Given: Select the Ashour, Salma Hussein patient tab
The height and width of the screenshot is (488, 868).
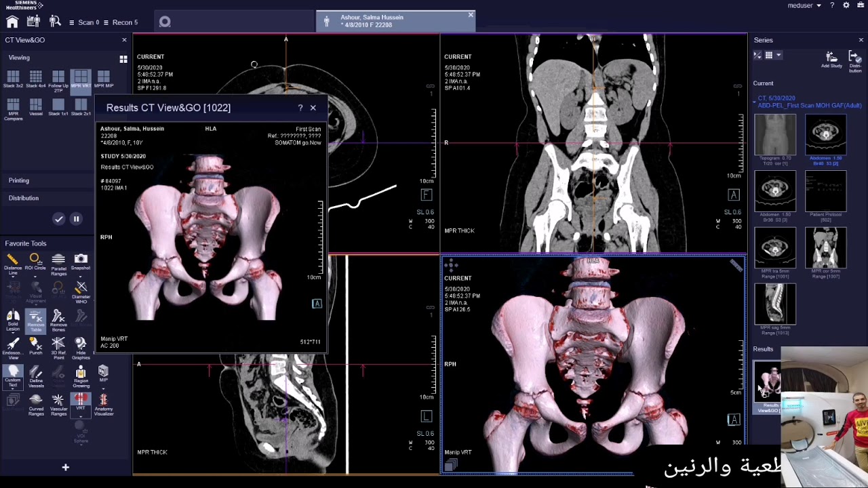Looking at the screenshot, I should pyautogui.click(x=395, y=21).
